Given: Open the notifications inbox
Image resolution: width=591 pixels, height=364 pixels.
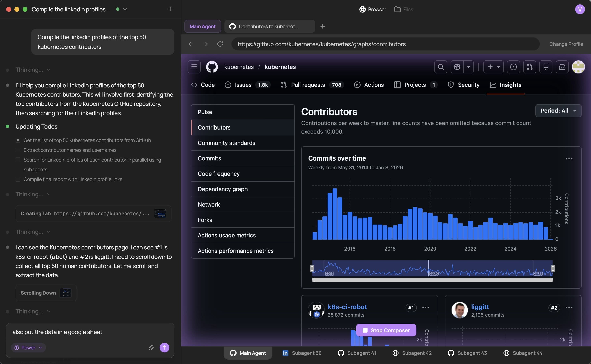Looking at the screenshot, I should 562,67.
